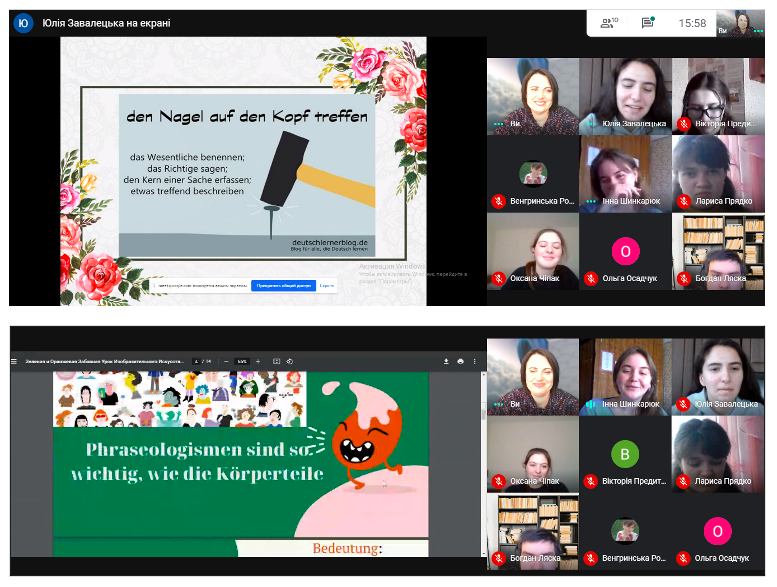
Task: Rotate the PDF document
Action: click(289, 361)
